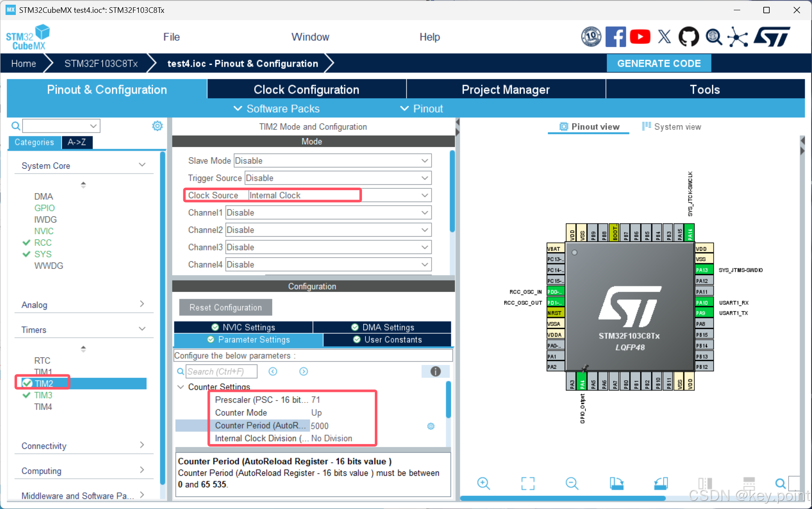The height and width of the screenshot is (509, 812).
Task: Click the parameter search magnifier icon
Action: tap(181, 371)
